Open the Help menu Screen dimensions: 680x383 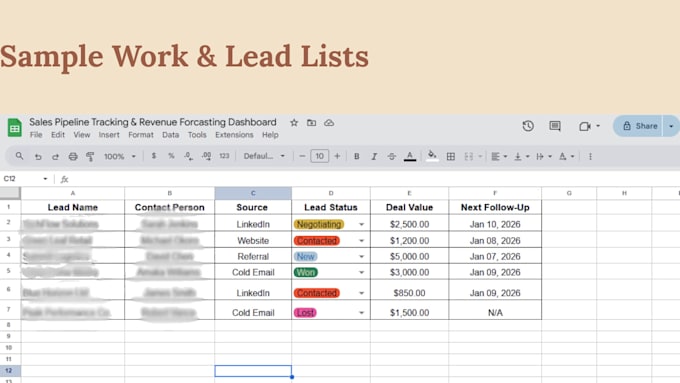(x=270, y=135)
